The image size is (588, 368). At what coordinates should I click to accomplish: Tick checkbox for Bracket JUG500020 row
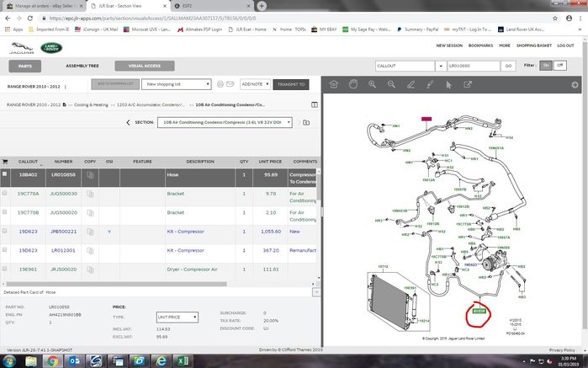4,211
